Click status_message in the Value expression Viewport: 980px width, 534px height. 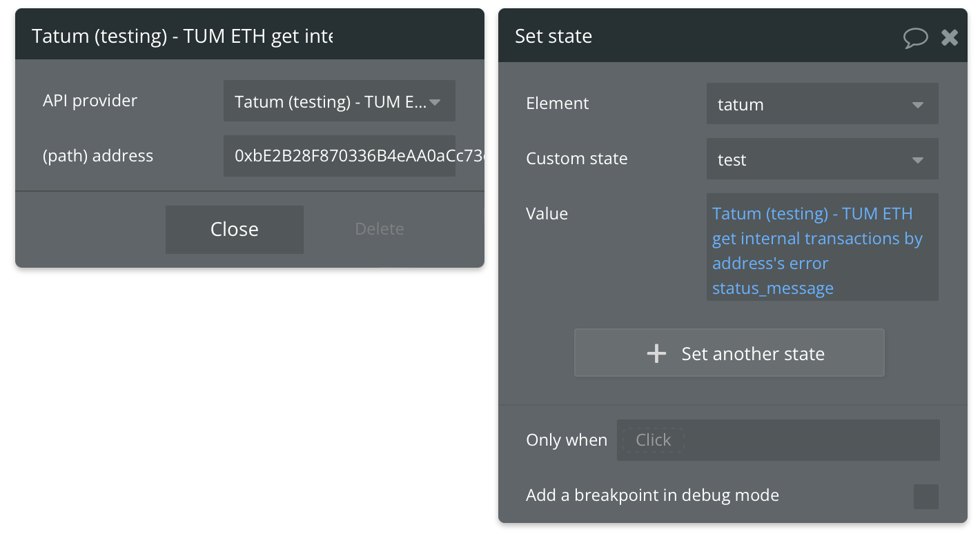pyautogui.click(x=773, y=288)
